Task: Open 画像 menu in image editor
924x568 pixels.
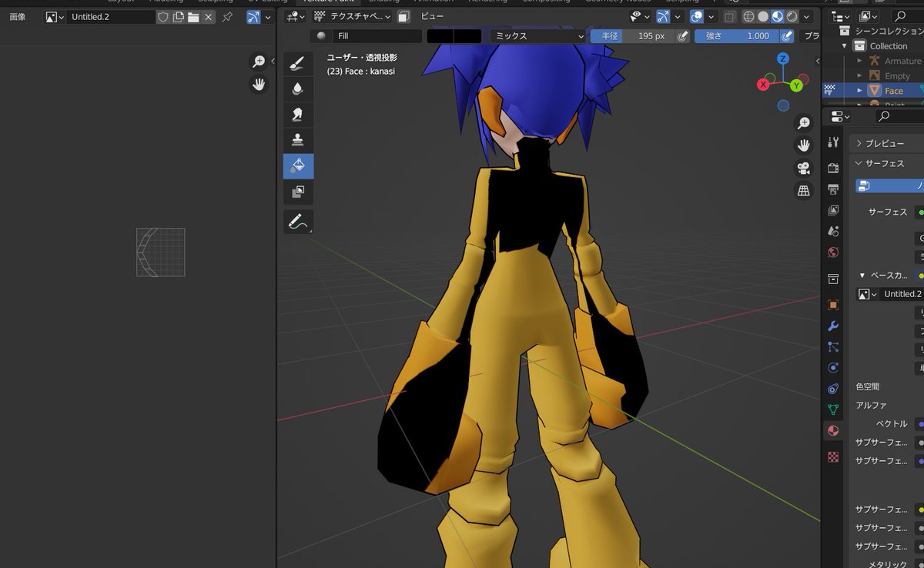Action: pyautogui.click(x=18, y=16)
